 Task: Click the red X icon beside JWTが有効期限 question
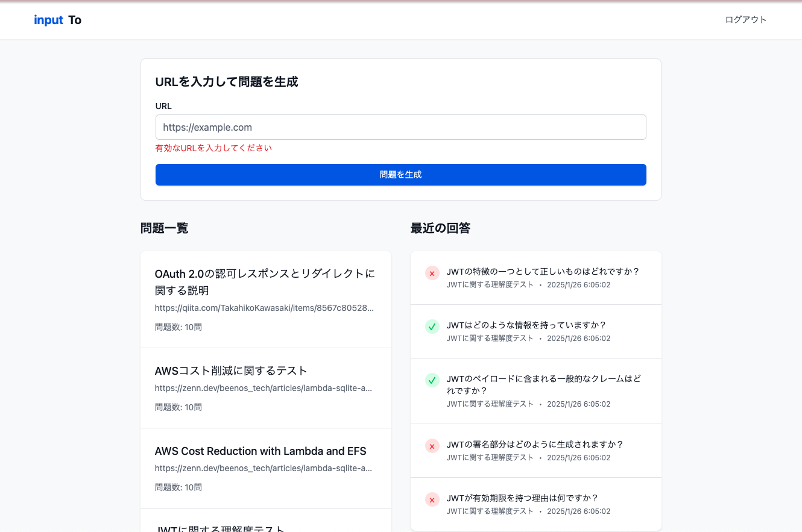[432, 499]
